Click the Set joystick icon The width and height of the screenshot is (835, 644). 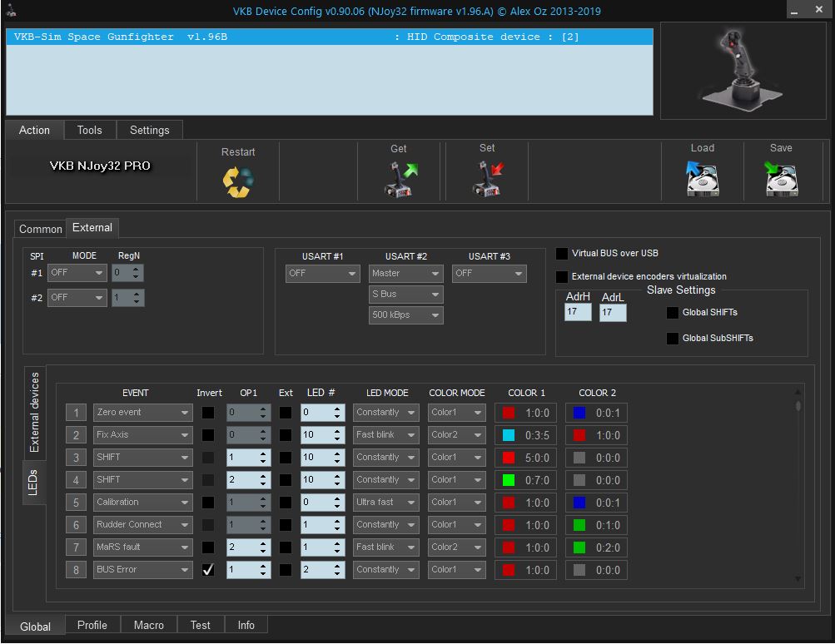coord(487,179)
